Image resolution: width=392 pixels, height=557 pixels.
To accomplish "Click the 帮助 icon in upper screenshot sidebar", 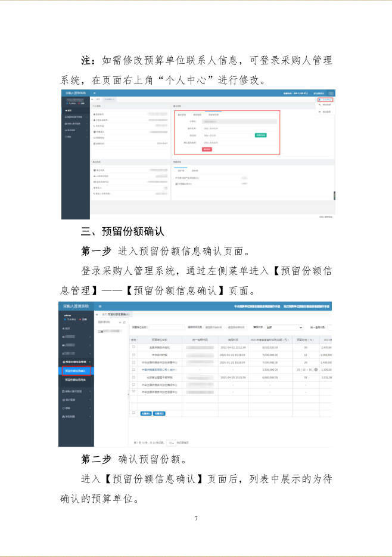I will [66, 137].
